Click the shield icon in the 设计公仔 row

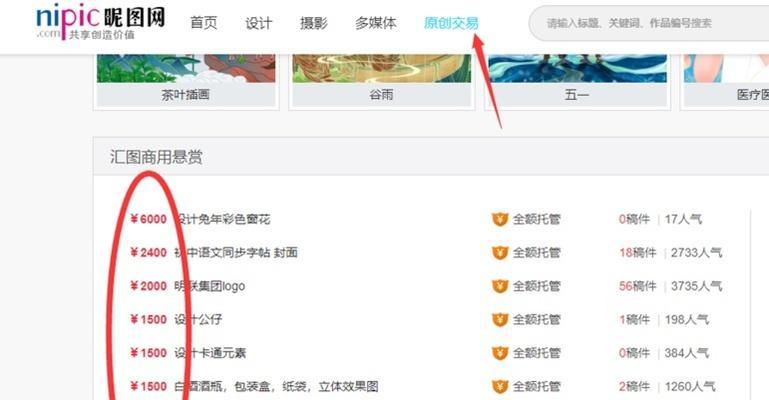[x=500, y=320]
